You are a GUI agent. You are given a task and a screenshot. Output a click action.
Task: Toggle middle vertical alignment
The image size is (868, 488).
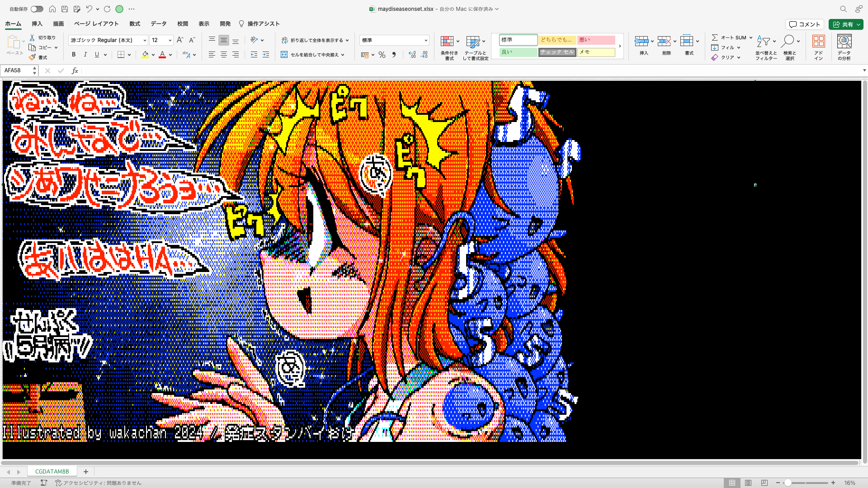pyautogui.click(x=223, y=40)
